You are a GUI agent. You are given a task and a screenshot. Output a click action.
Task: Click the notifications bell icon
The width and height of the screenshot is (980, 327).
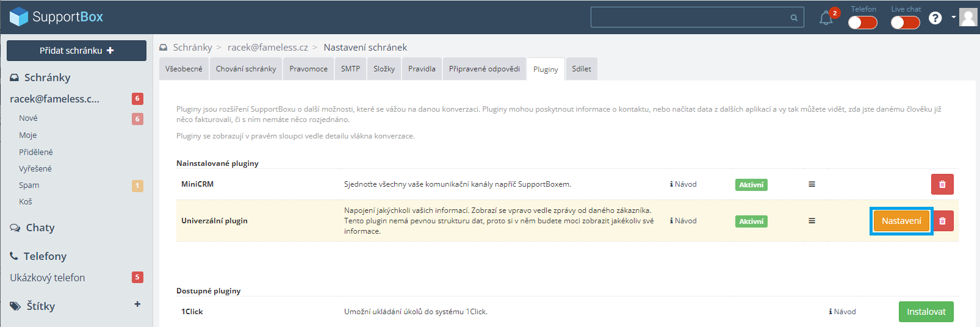point(826,18)
